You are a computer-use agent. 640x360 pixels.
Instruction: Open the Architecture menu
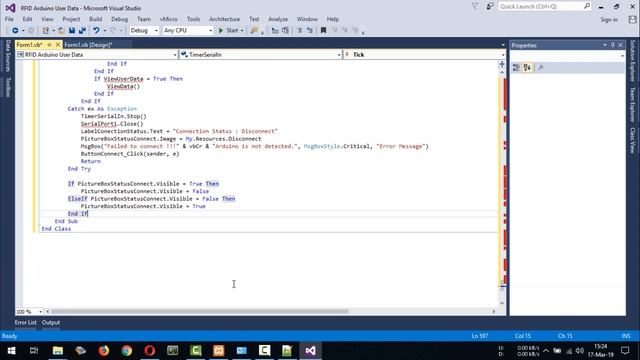224,19
